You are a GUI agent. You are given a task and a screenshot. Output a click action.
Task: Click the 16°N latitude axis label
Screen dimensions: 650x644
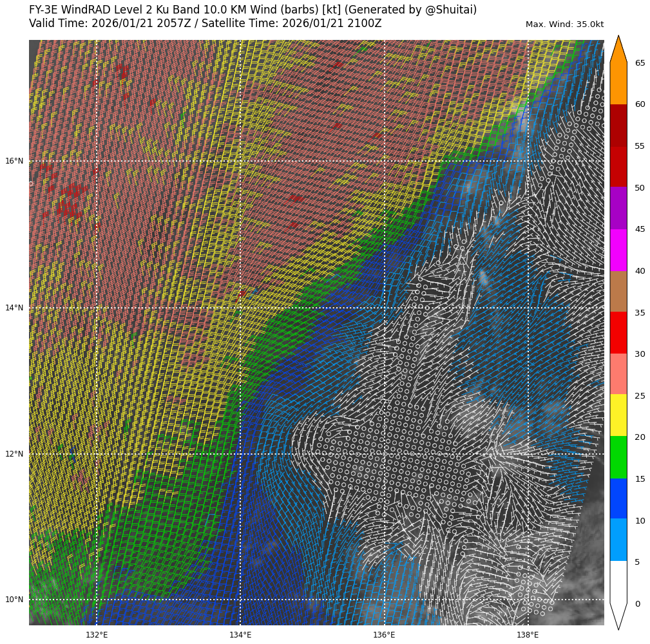tap(14, 161)
